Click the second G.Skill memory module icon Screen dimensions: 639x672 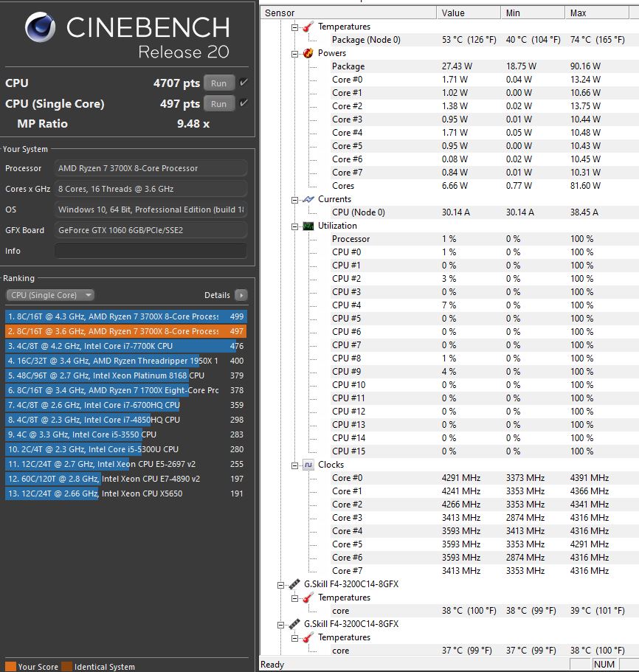pyautogui.click(x=294, y=624)
